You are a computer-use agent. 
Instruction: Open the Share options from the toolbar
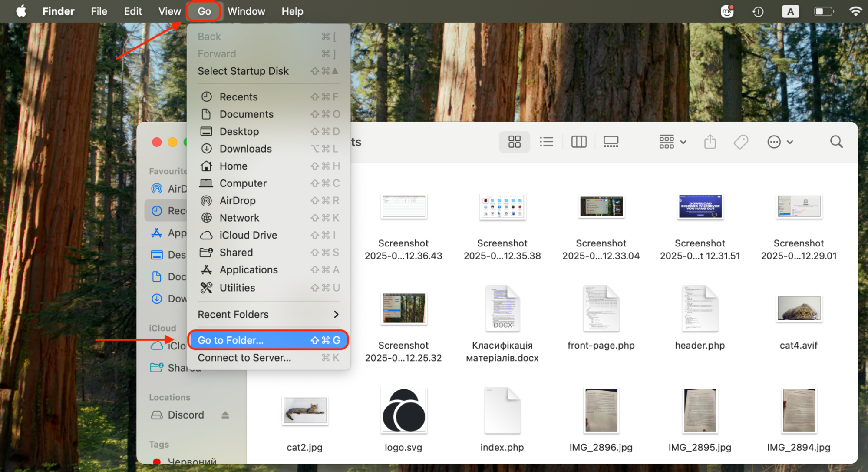[x=710, y=142]
